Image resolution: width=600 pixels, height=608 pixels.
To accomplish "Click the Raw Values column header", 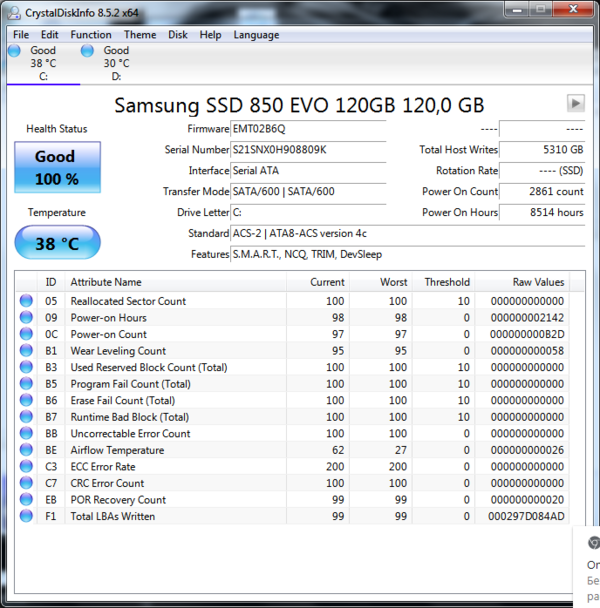I will (522, 282).
